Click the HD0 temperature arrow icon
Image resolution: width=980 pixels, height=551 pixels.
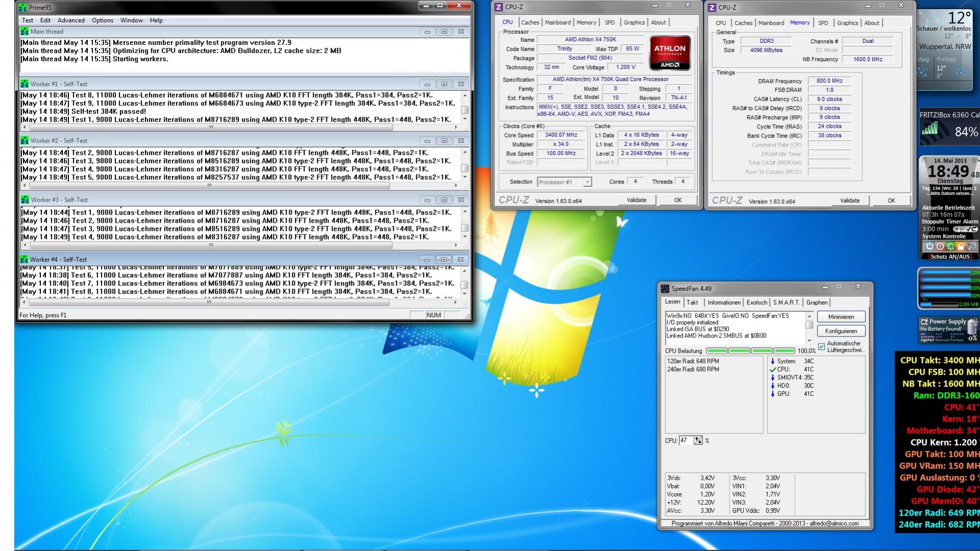tap(773, 386)
